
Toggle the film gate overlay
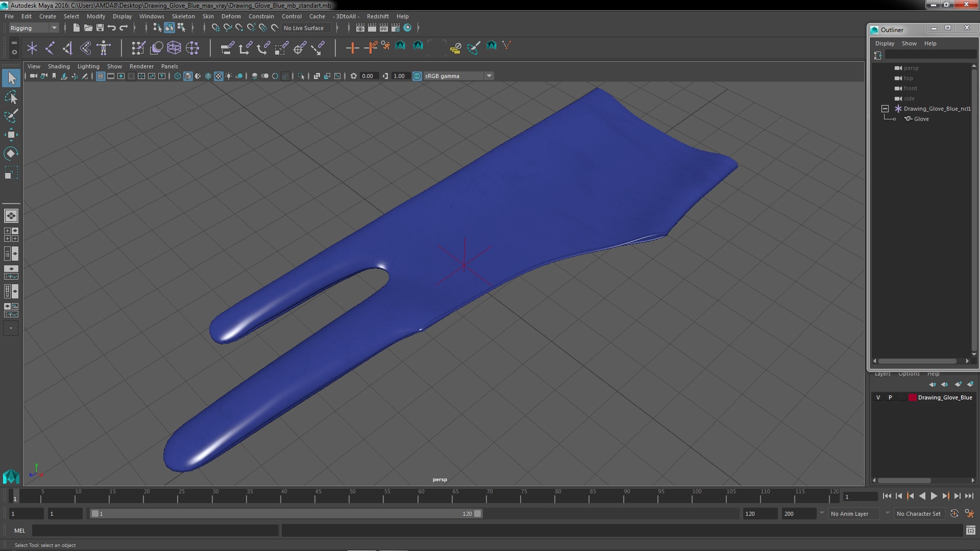coord(111,76)
